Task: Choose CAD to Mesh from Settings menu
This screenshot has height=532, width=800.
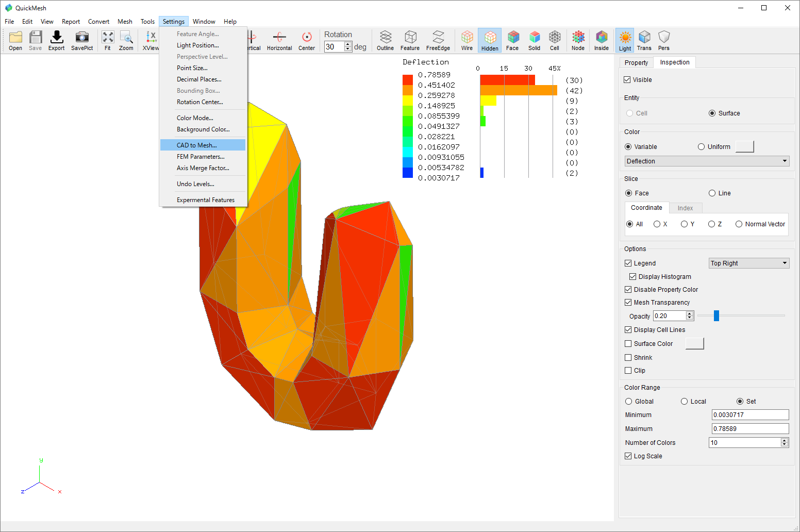Action: [x=203, y=145]
